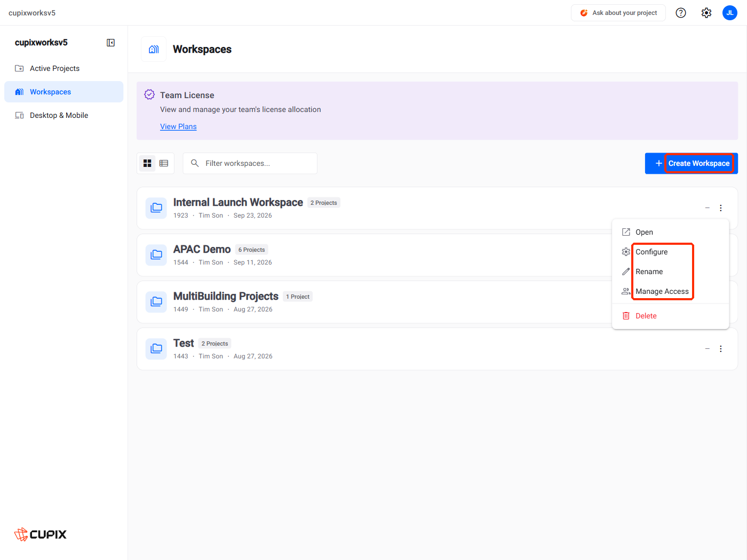The width and height of the screenshot is (747, 560).
Task: Choose Delete from the context menu
Action: coord(670,316)
